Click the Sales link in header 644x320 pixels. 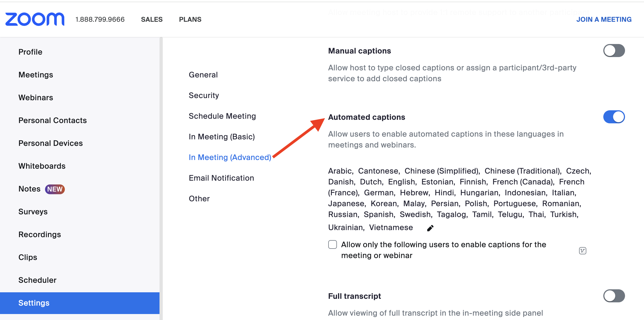point(152,19)
